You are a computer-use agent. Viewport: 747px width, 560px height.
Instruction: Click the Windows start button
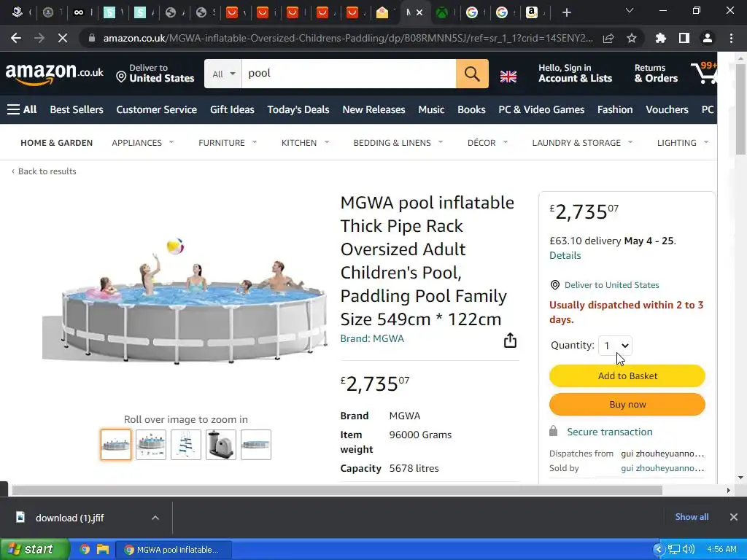click(x=34, y=550)
